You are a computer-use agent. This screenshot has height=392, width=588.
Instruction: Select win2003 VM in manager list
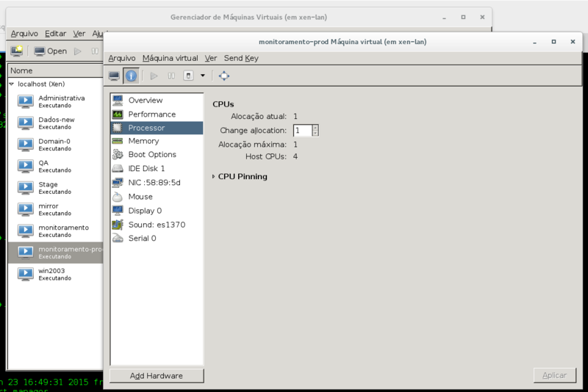click(56, 275)
